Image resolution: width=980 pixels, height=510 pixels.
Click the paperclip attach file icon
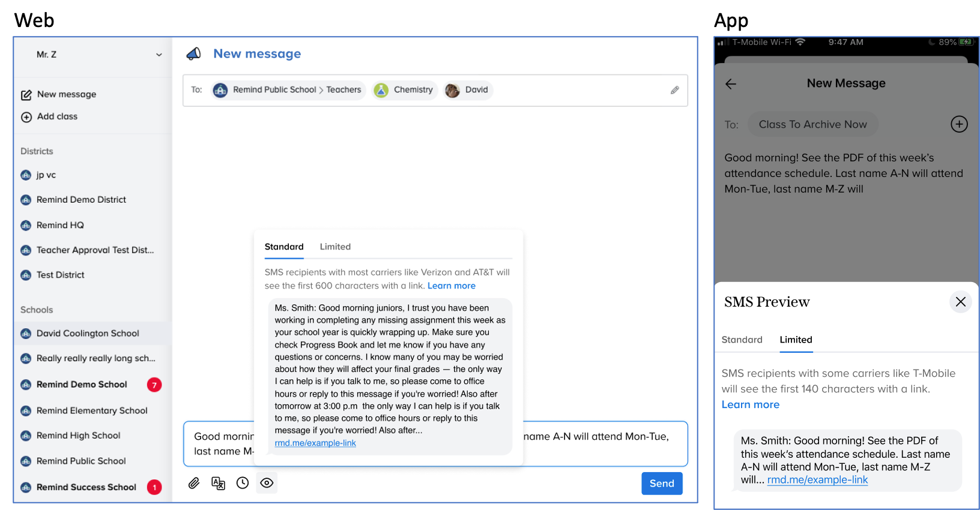tap(193, 483)
